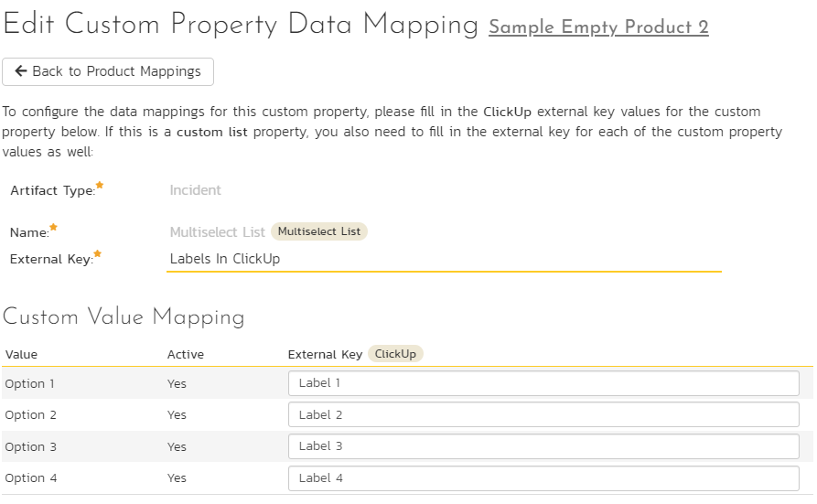Click the Label 4 external key field
This screenshot has width=817, height=504.
click(543, 478)
